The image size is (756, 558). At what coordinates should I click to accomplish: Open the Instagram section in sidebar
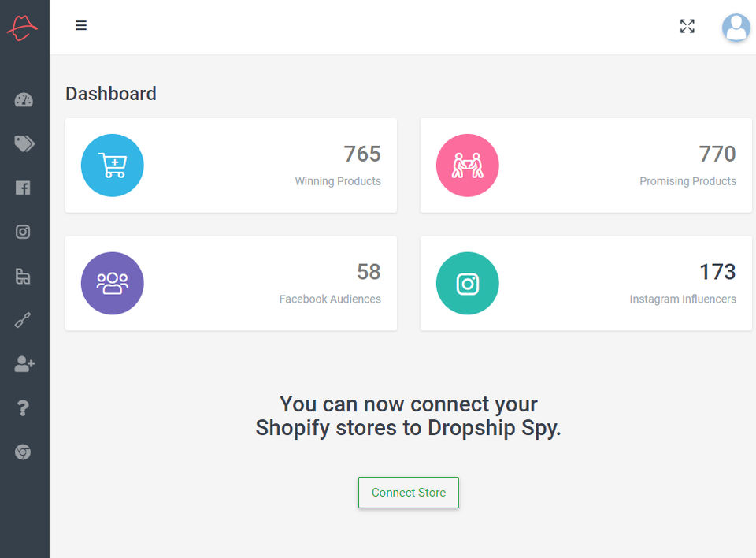tap(23, 232)
